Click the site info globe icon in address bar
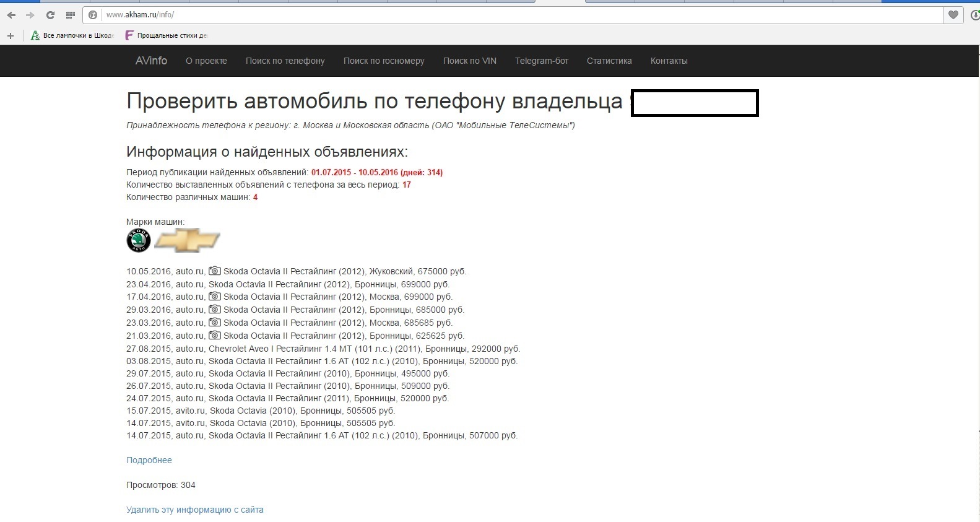This screenshot has width=980, height=522. [x=93, y=15]
